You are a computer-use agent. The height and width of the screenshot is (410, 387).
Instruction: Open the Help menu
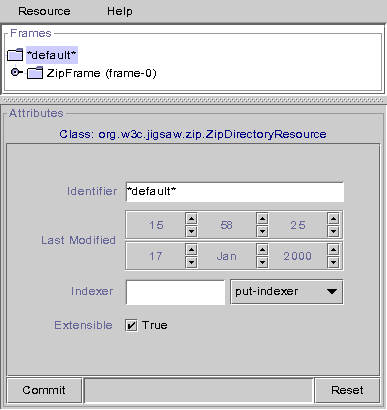coord(120,11)
